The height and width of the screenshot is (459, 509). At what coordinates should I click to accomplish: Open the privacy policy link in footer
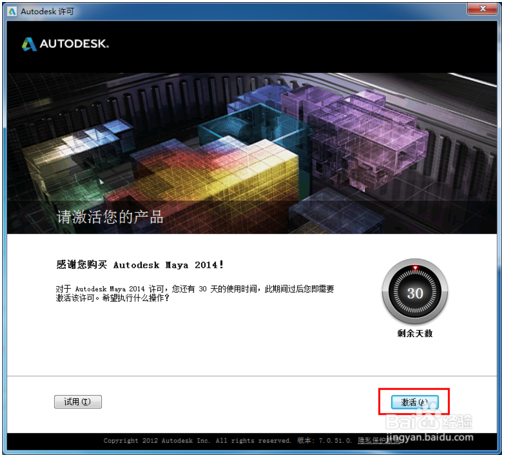[x=379, y=441]
